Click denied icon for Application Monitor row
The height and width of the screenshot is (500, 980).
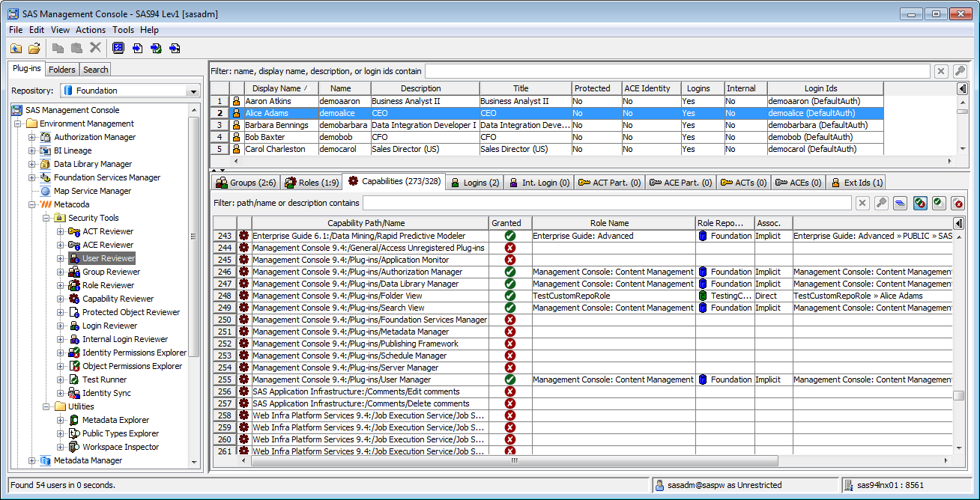click(510, 260)
